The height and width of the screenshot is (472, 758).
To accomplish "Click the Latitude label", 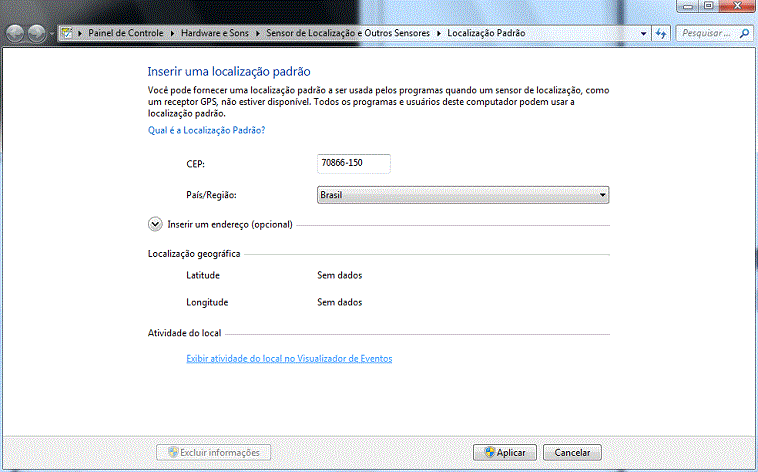I will coord(203,275).
